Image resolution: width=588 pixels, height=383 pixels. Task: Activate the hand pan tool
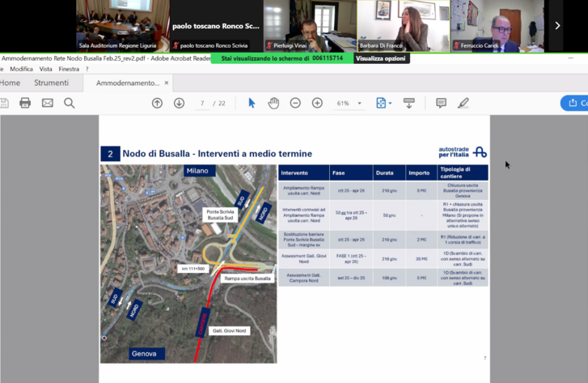point(273,103)
